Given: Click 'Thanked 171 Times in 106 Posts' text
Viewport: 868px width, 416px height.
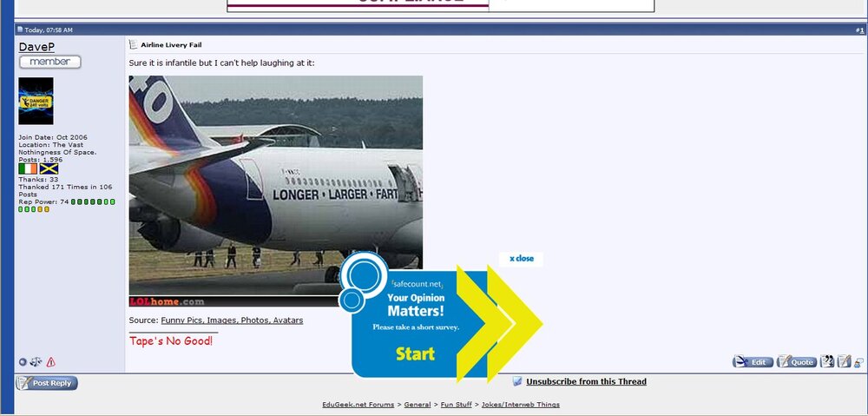Looking at the screenshot, I should [x=65, y=190].
